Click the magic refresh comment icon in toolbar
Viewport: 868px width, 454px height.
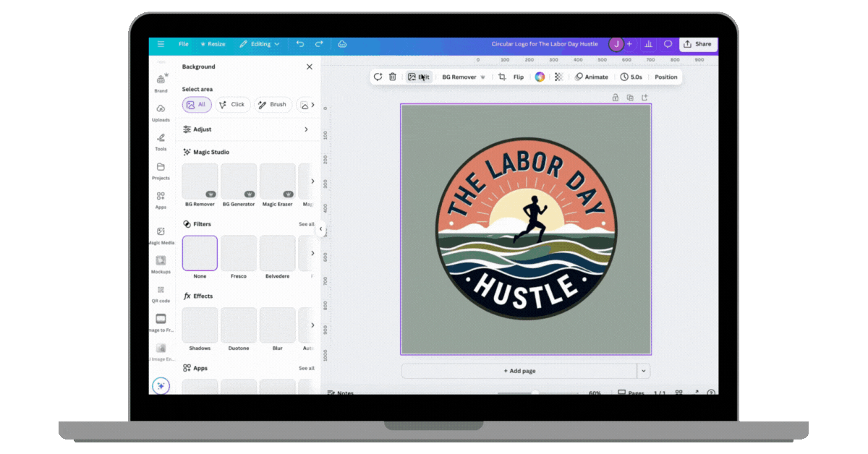[x=378, y=77]
